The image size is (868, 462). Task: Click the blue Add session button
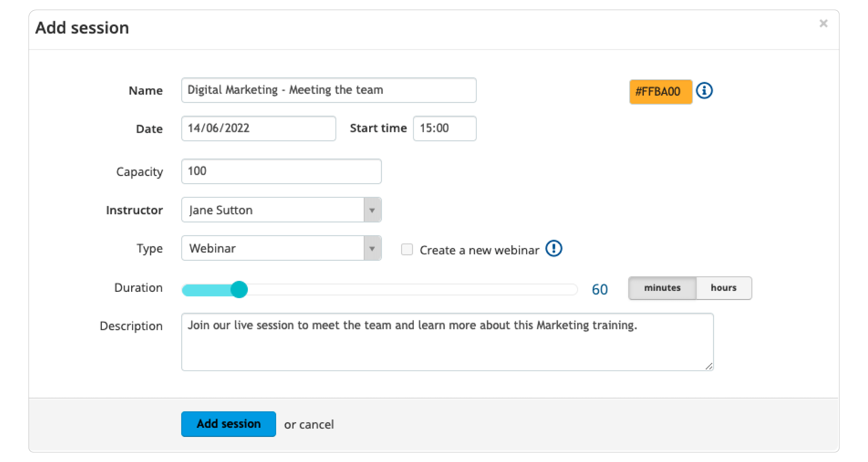[x=229, y=424]
